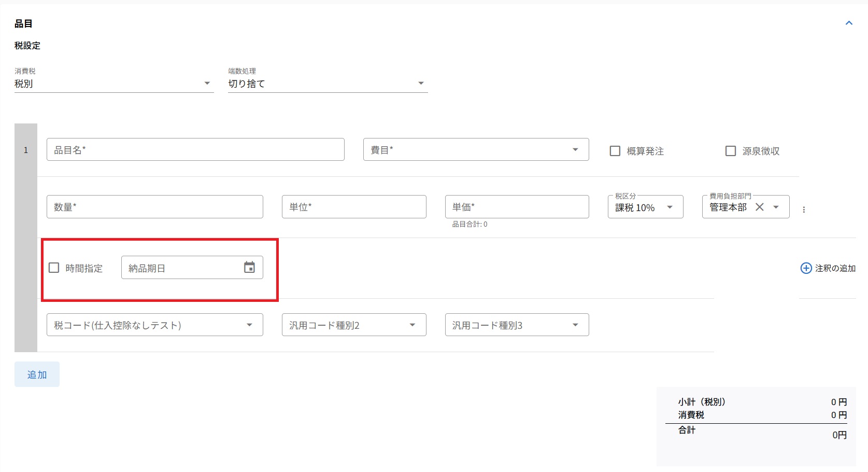Open the 汎用コード種別2 dropdown

(x=412, y=325)
